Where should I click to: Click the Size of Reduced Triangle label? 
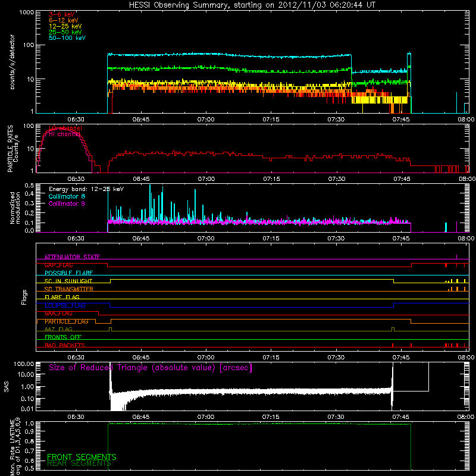pos(151,368)
